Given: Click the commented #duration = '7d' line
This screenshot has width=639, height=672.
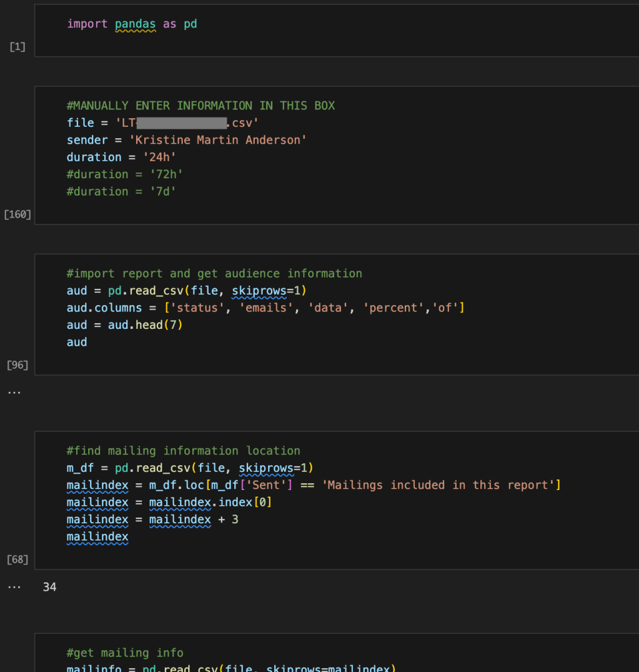Looking at the screenshot, I should coord(121,191).
